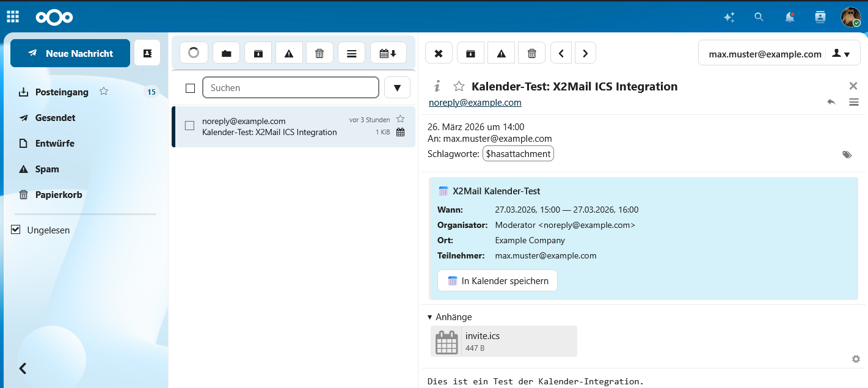Toggle the select-all checkbox above the search field

pyautogui.click(x=190, y=87)
